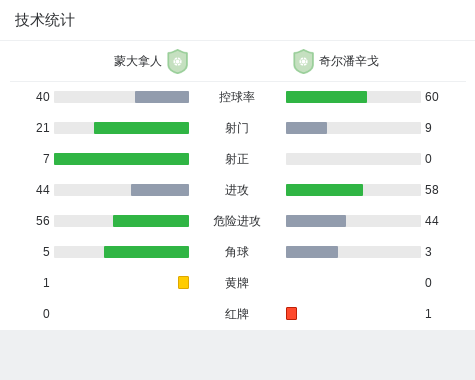Open the 蒙大拿人 team name link

tap(138, 61)
